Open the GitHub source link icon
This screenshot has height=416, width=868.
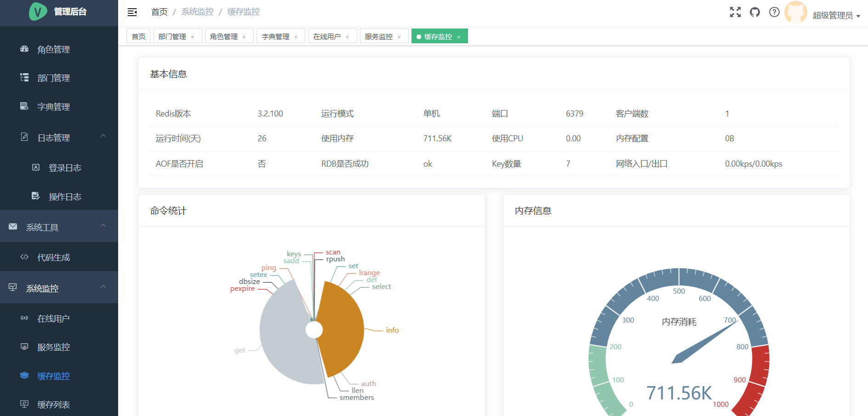point(755,12)
